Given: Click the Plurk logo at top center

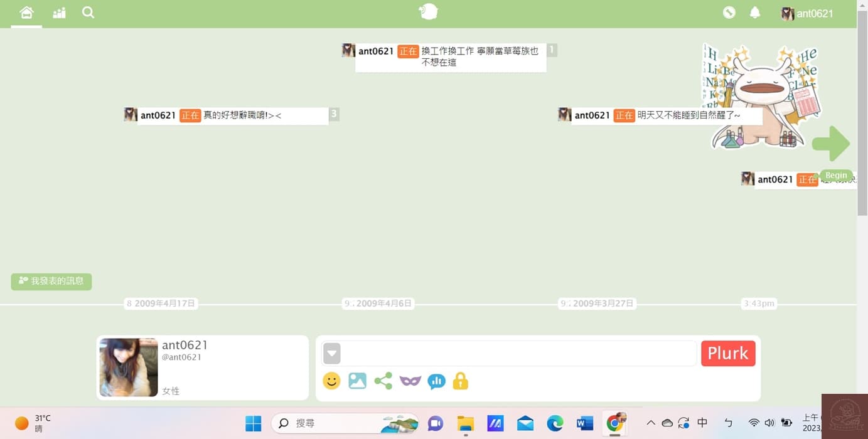Looking at the screenshot, I should (x=429, y=11).
